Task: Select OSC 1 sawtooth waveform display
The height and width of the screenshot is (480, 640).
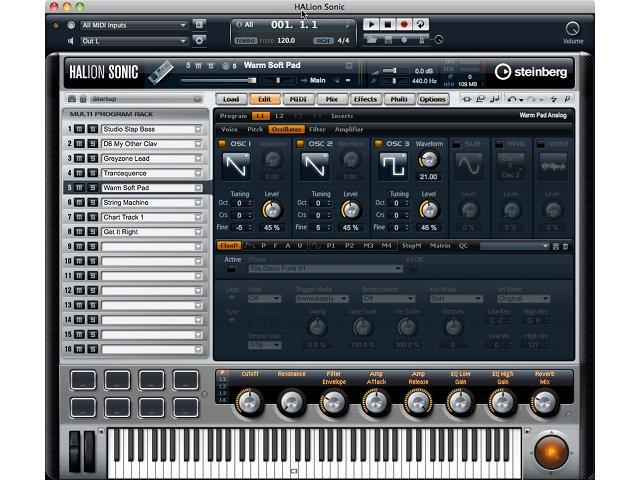Action: coord(236,167)
